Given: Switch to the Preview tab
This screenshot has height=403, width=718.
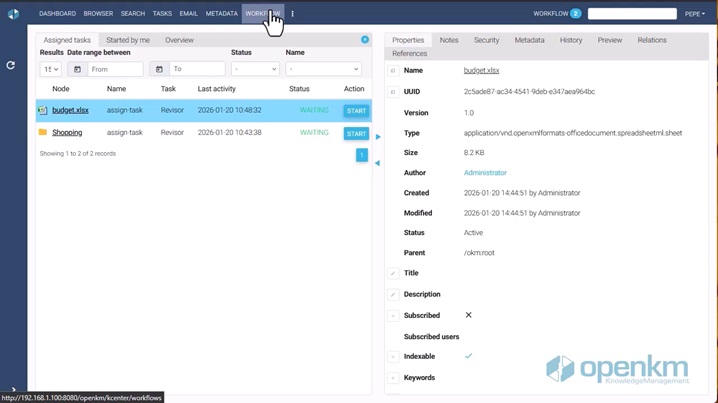Looking at the screenshot, I should [x=610, y=40].
